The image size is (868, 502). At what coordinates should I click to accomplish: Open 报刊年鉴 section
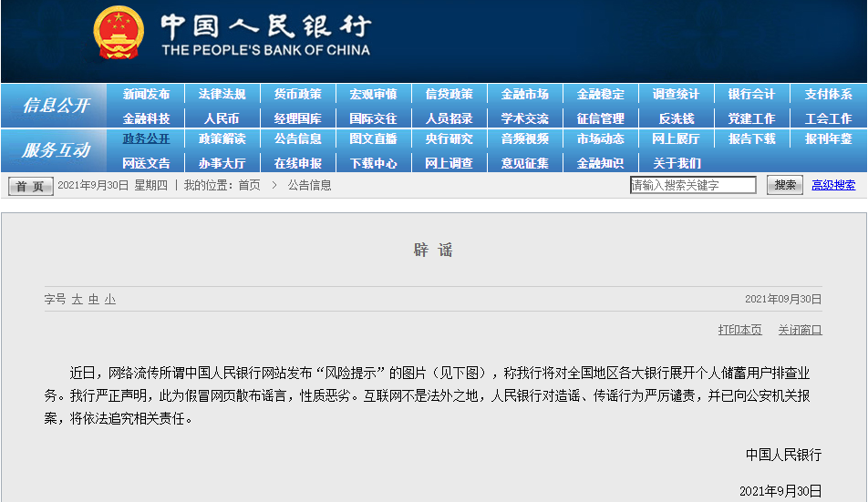pos(828,138)
